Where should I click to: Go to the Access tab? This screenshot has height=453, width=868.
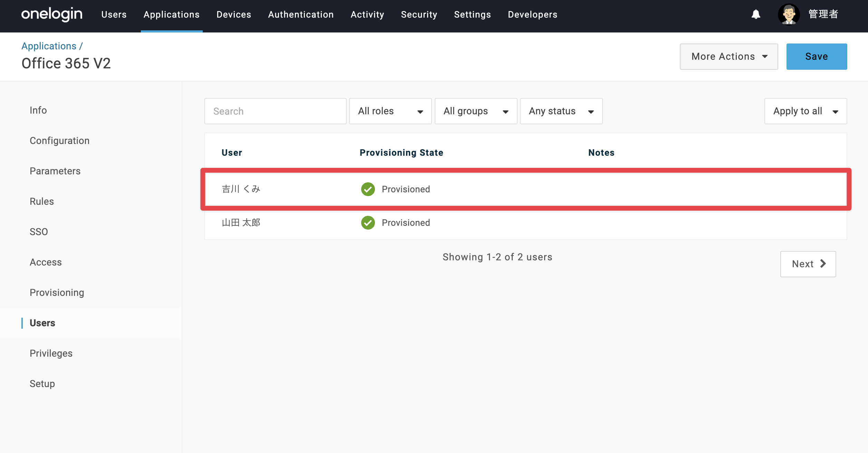click(46, 262)
